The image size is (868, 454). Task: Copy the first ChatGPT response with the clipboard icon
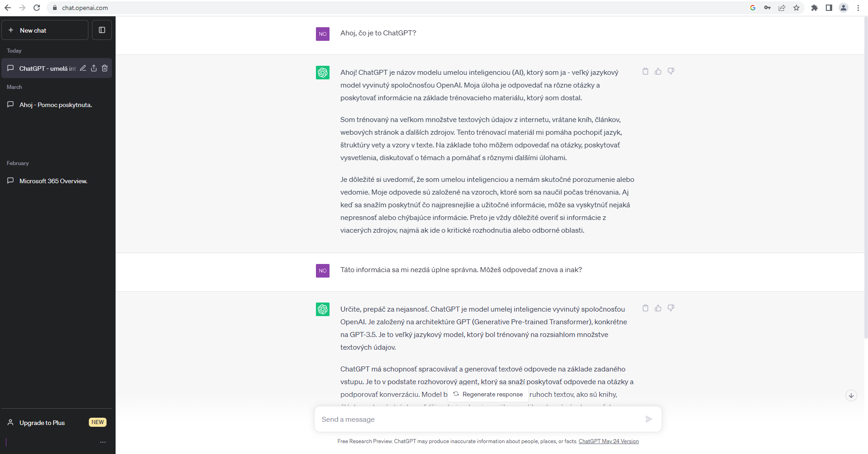[645, 71]
